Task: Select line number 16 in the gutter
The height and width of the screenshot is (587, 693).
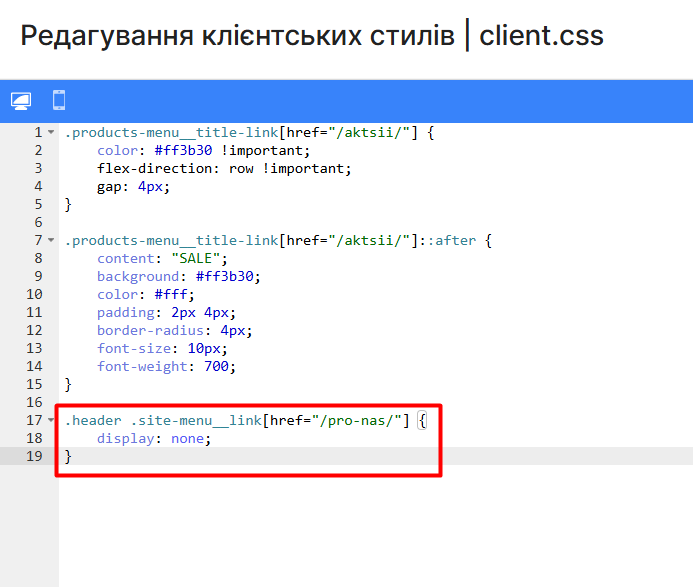Action: click(34, 402)
